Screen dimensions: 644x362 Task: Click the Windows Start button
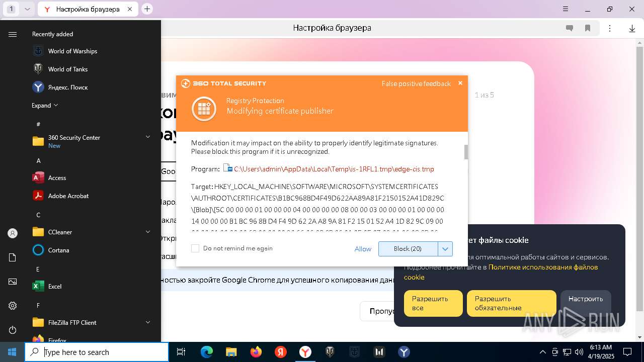[x=12, y=352]
